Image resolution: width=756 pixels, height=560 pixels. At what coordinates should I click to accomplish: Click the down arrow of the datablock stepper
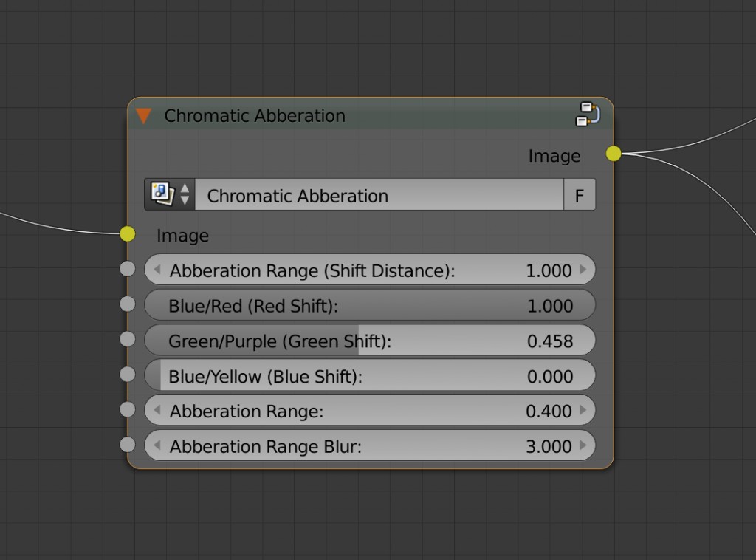click(x=185, y=200)
